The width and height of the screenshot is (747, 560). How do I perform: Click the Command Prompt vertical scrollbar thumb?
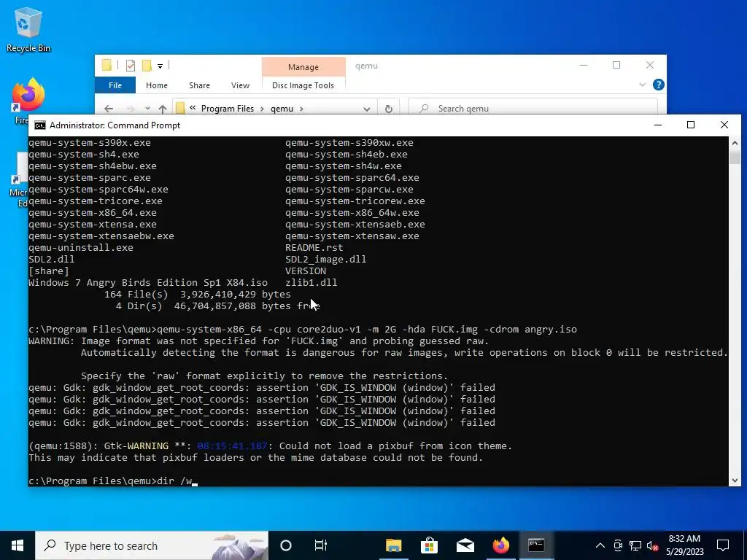tap(735, 157)
